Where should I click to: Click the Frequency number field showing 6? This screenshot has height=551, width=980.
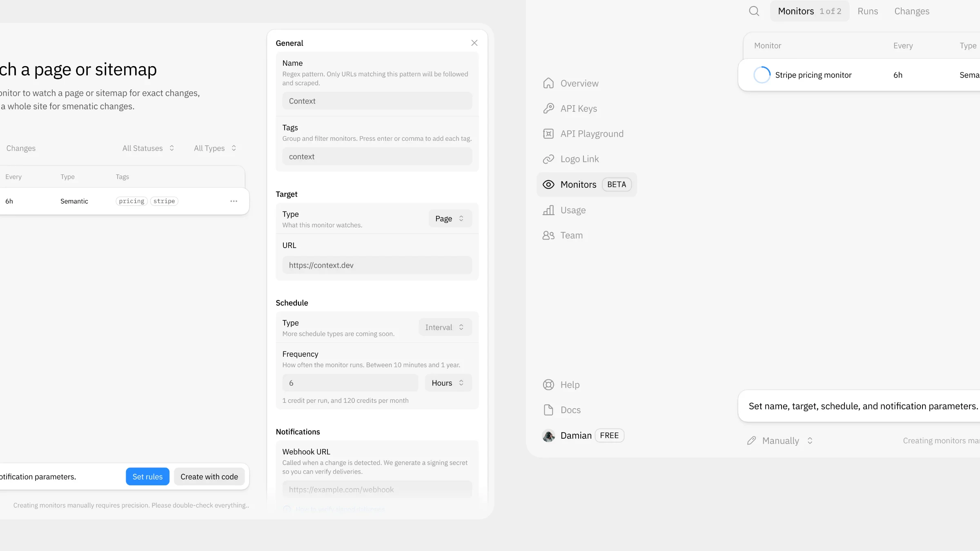click(350, 383)
